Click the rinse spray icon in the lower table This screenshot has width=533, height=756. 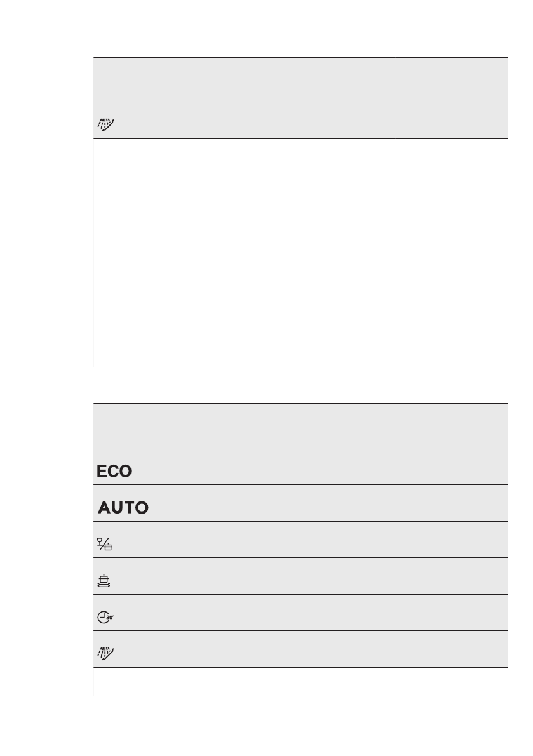(x=103, y=654)
